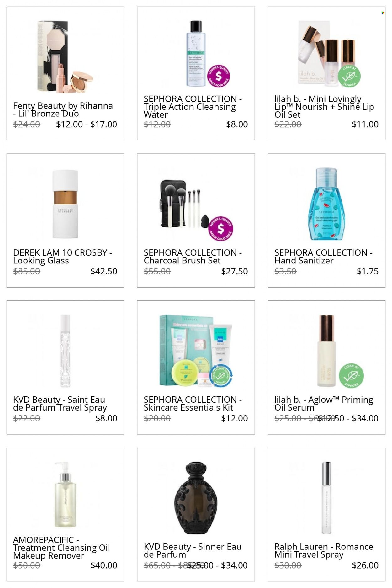The image size is (392, 588).
Task: Open Charcoal Brush Set title link
Action: [193, 257]
